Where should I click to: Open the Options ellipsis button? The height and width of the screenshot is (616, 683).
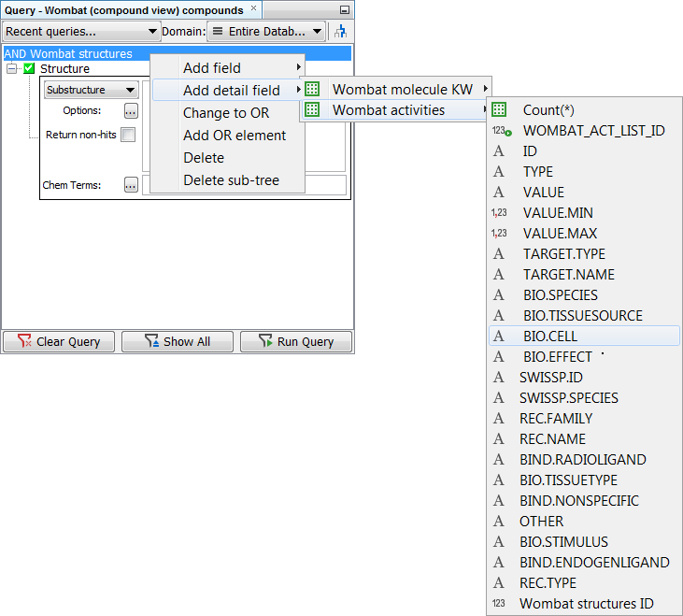(x=131, y=110)
